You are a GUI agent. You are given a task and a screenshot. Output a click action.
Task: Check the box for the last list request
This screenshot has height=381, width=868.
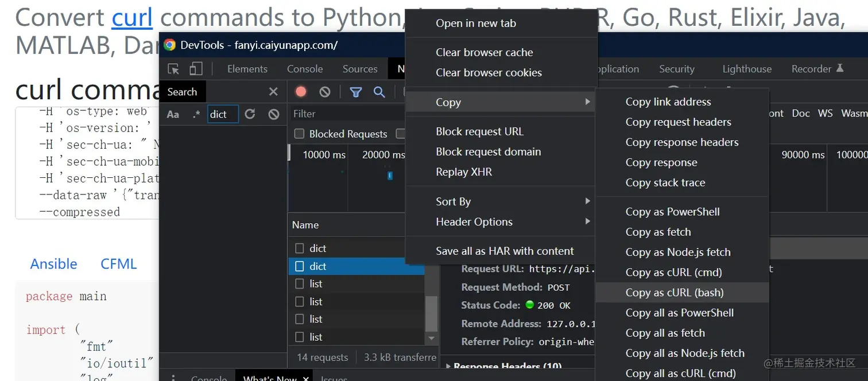(299, 337)
